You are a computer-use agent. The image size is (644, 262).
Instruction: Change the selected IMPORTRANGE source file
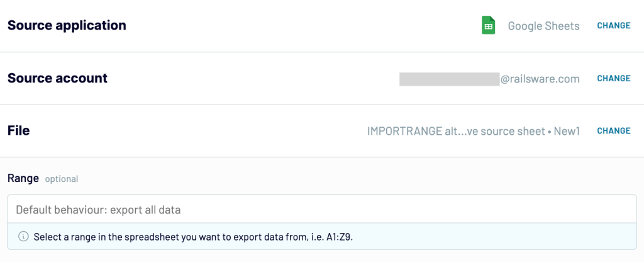pyautogui.click(x=614, y=131)
